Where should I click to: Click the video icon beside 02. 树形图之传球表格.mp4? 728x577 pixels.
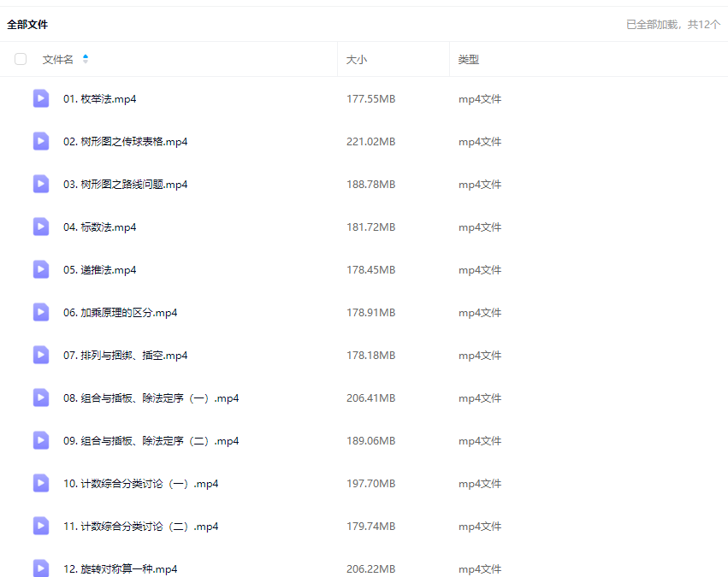point(41,141)
